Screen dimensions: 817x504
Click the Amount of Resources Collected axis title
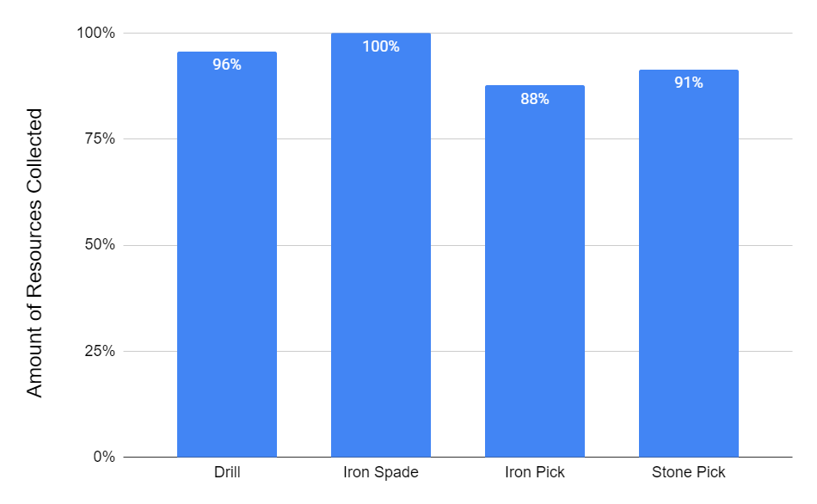point(34,253)
